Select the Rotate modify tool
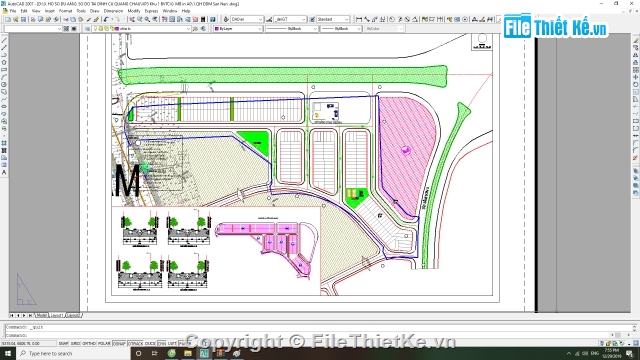 tap(636, 84)
